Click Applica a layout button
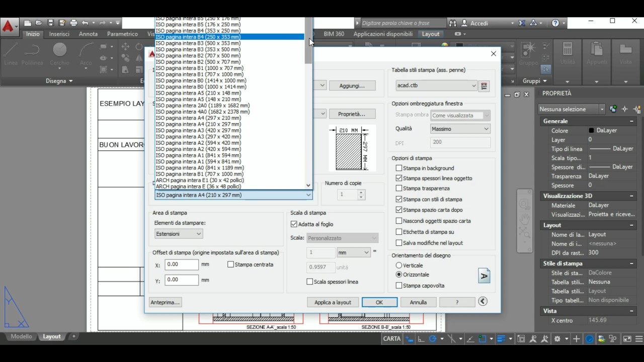This screenshot has width=644, height=362. point(333,302)
